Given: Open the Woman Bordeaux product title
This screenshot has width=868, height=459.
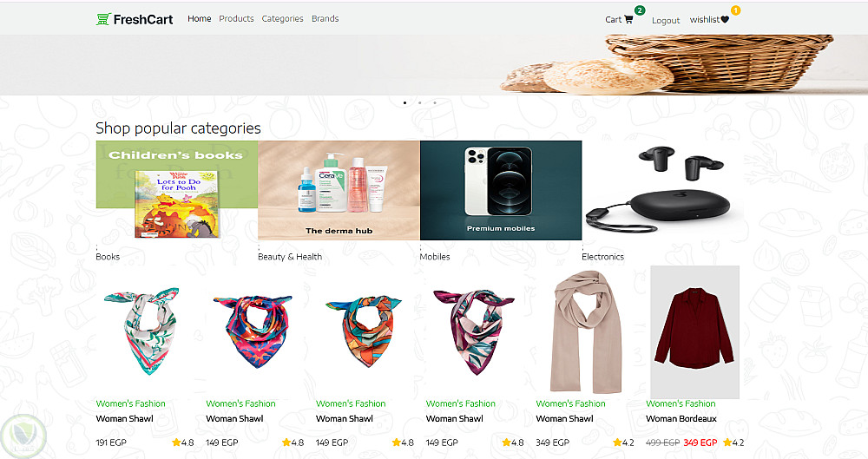Looking at the screenshot, I should (x=681, y=418).
